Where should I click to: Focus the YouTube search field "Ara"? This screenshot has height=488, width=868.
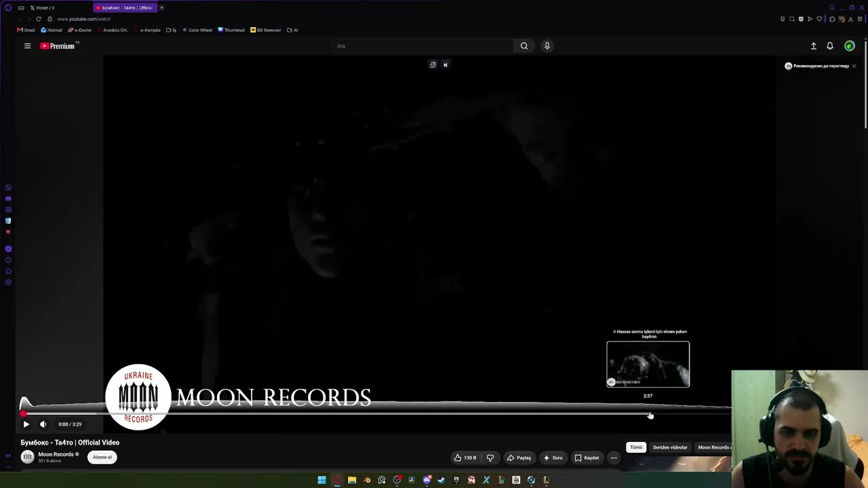pos(424,46)
